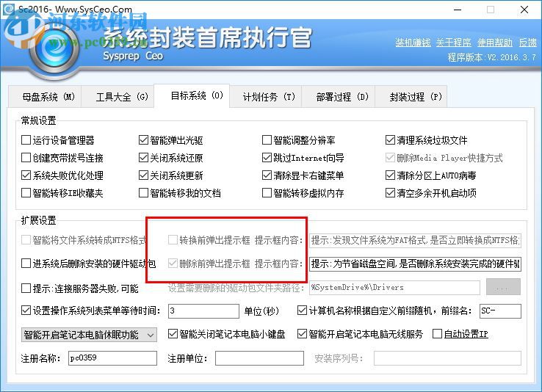Enable 智能调整分辨率 checkbox
The height and width of the screenshot is (392, 542).
coord(267,140)
